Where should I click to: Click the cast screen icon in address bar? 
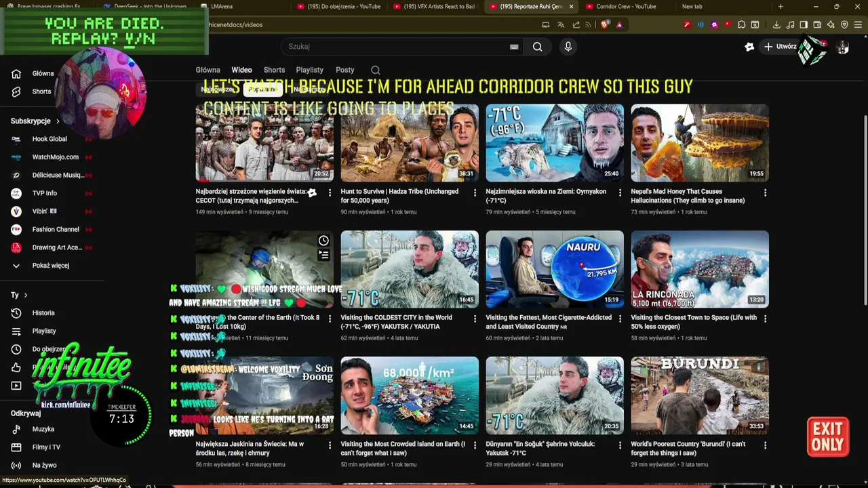pos(546,25)
